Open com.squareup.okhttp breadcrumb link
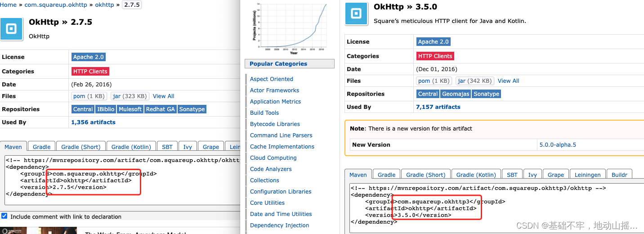This screenshot has height=234, width=644. pos(56,4)
